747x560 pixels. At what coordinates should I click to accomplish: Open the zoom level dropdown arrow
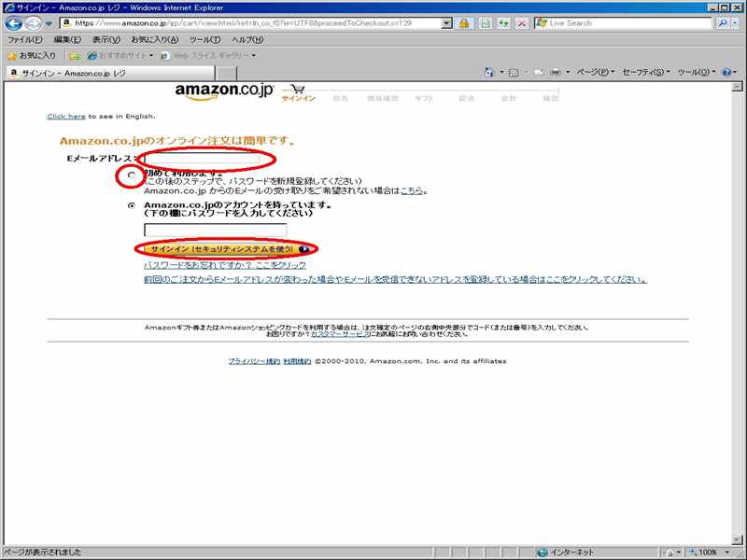point(727,553)
